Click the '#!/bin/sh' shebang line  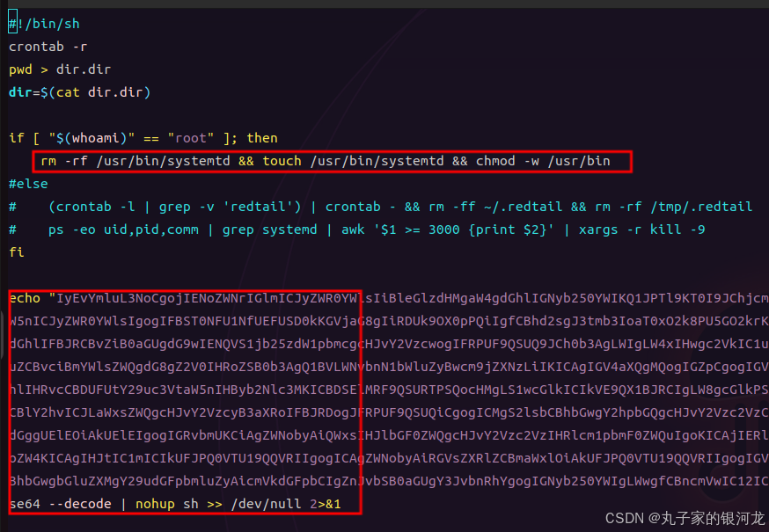click(44, 24)
